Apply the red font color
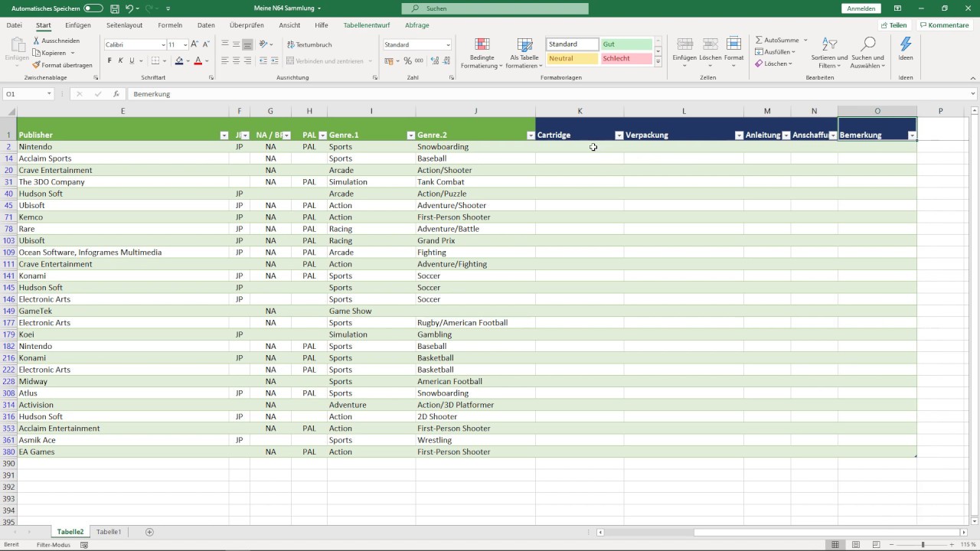The width and height of the screenshot is (980, 551). pos(198,60)
